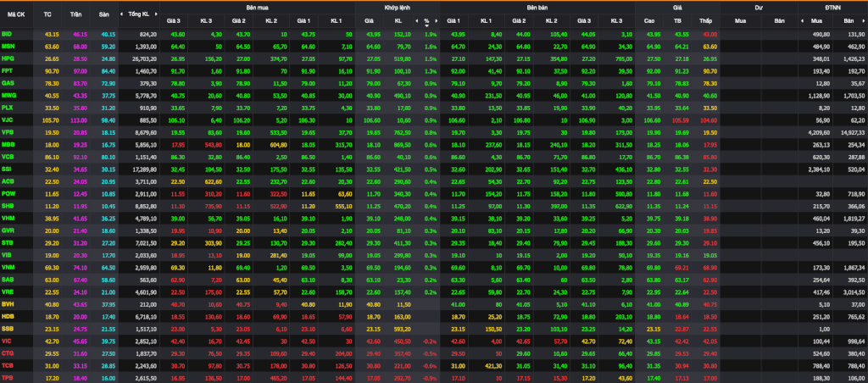Open the VCB stock symbol

pos(8,157)
